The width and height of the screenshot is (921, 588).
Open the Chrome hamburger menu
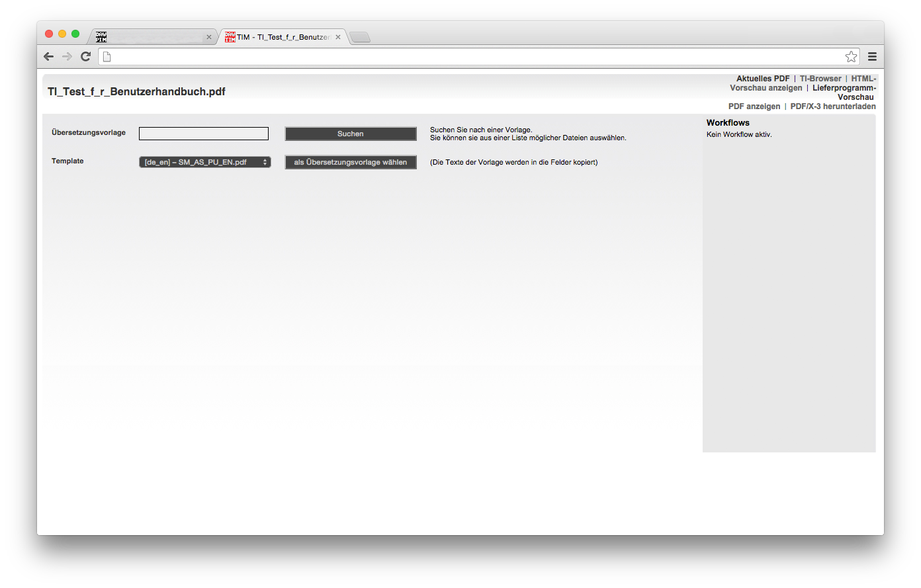click(x=872, y=57)
